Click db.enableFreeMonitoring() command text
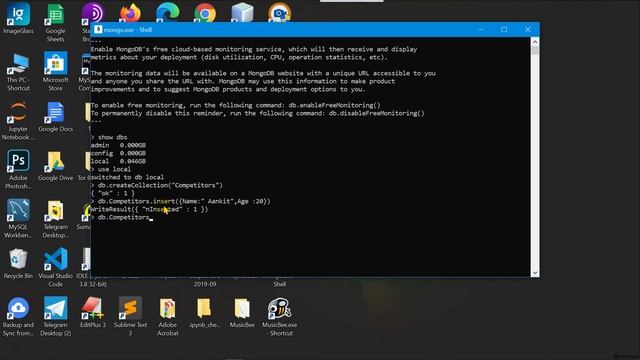 (334, 105)
